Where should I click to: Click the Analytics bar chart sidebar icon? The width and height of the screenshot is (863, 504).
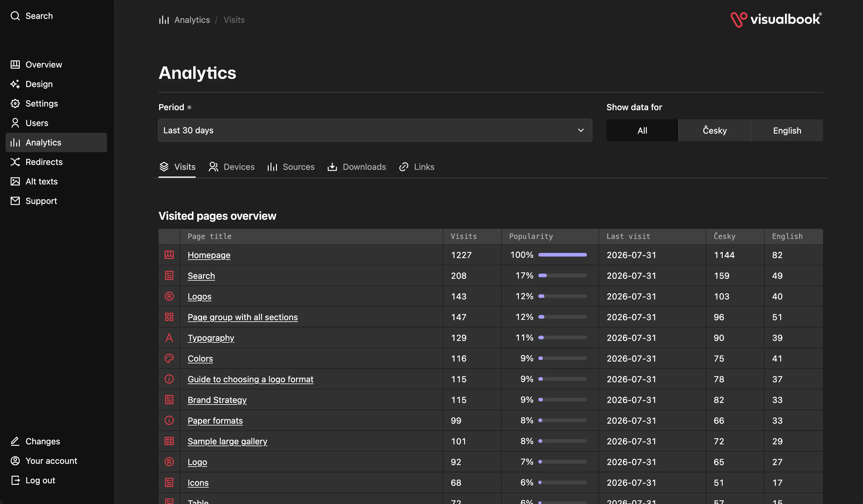tap(15, 142)
